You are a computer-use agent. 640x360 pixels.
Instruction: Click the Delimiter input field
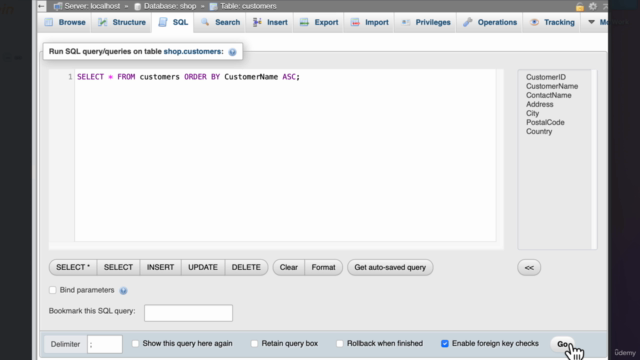pyautogui.click(x=104, y=344)
